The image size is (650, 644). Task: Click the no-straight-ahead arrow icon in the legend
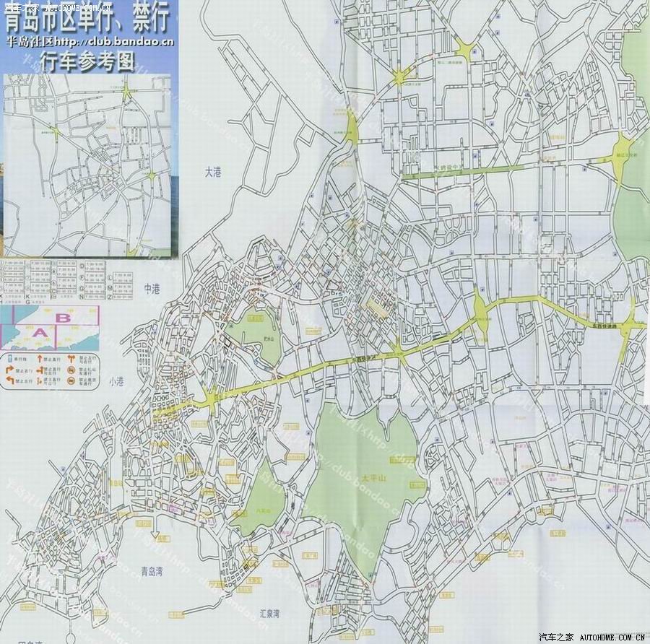pyautogui.click(x=40, y=358)
